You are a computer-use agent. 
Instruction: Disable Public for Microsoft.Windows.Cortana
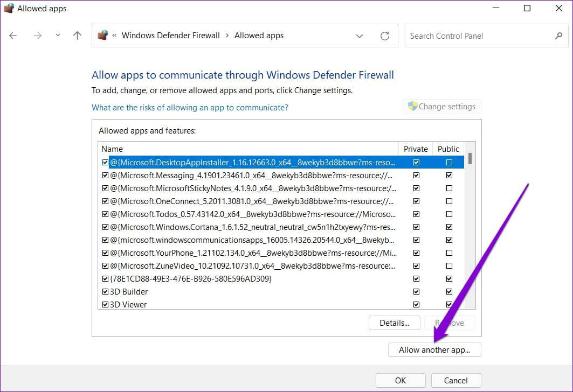(449, 227)
